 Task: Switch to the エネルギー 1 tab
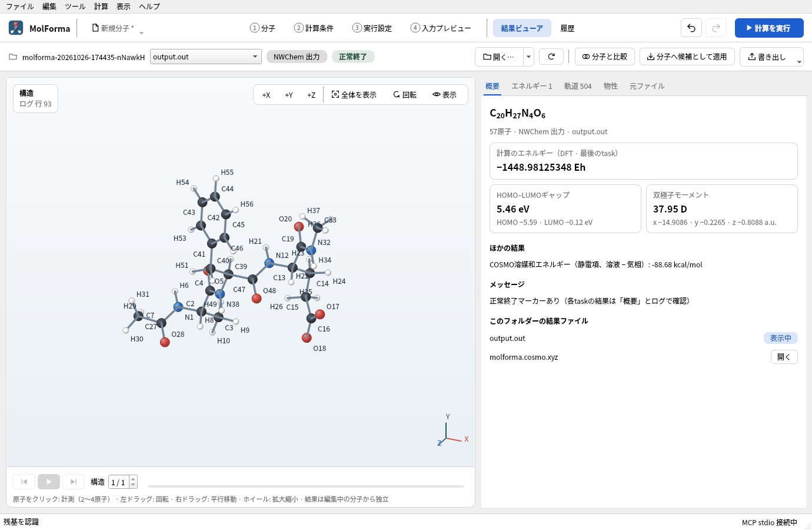pos(532,86)
